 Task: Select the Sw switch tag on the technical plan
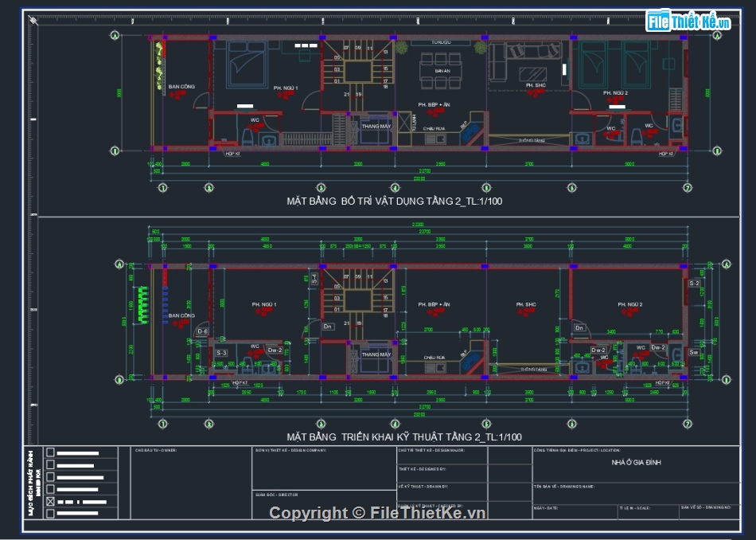pos(694,353)
